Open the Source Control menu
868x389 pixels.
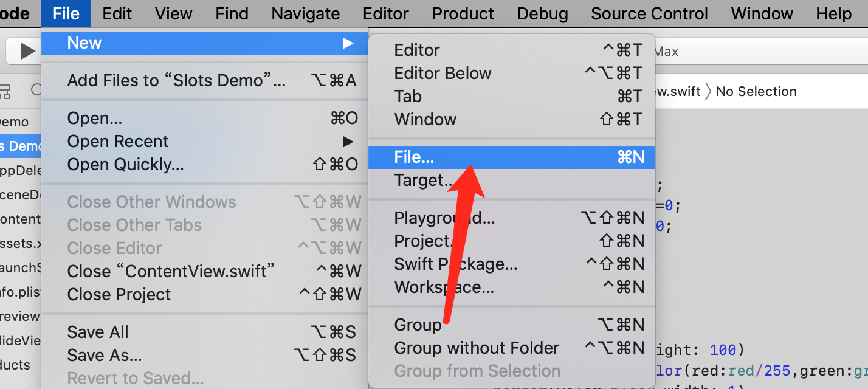(649, 13)
